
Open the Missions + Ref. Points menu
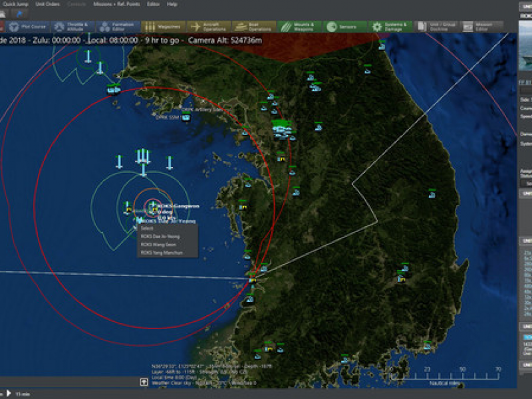click(116, 4)
